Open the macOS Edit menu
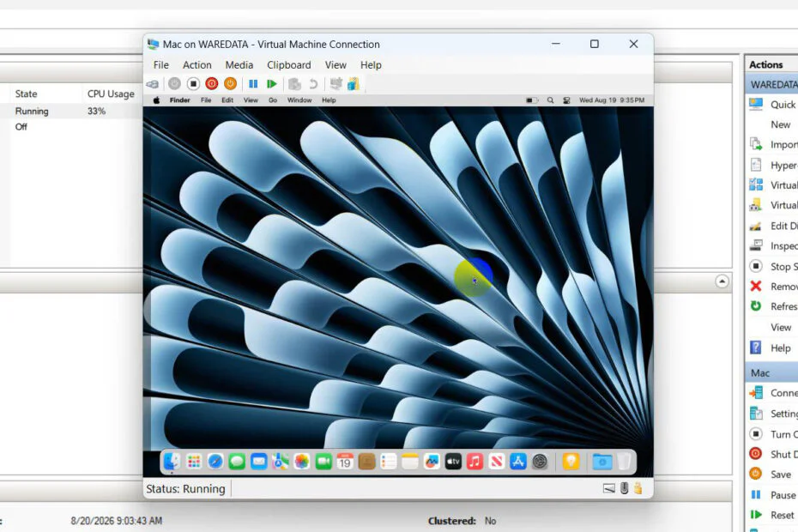The width and height of the screenshot is (798, 532). pyautogui.click(x=227, y=100)
